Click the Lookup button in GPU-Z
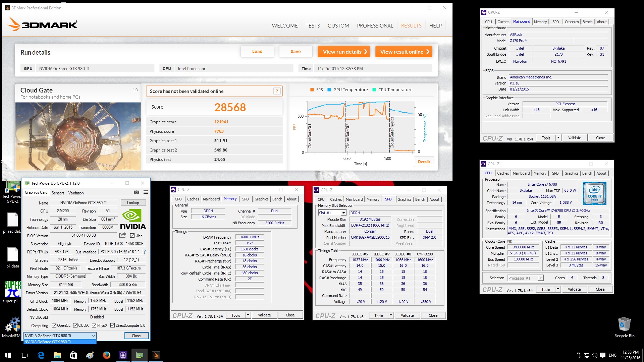The image size is (644, 362). tap(133, 203)
